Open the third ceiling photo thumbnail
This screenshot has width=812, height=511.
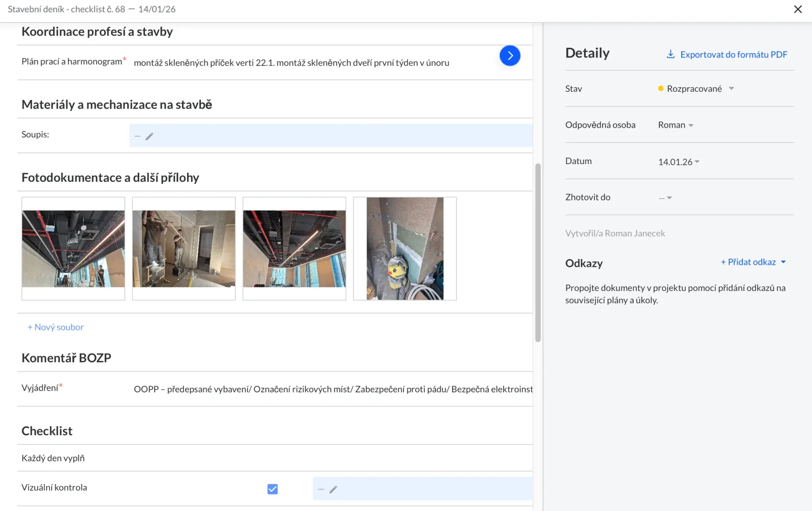tap(294, 249)
